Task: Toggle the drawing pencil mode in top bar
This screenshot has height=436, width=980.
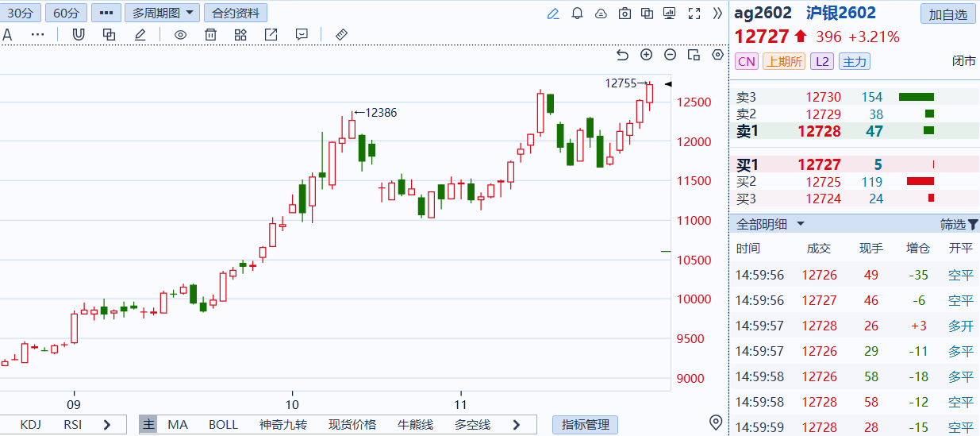Action: [x=553, y=14]
